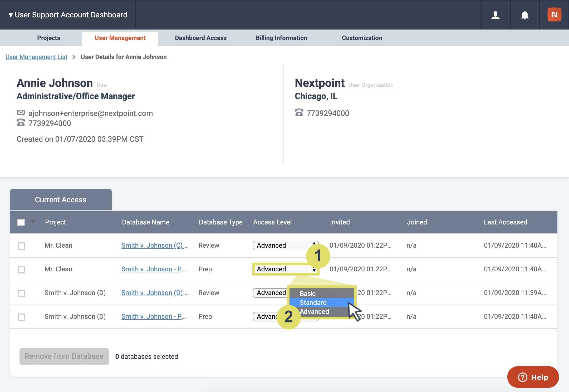Image resolution: width=569 pixels, height=392 pixels.
Task: Click the Nextpoint organization heading
Action: (x=320, y=83)
